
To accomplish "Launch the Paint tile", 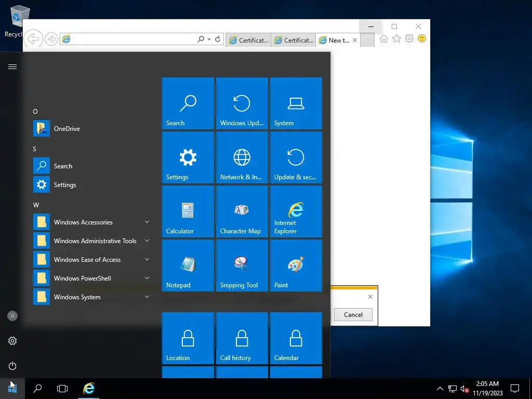I will [x=296, y=265].
